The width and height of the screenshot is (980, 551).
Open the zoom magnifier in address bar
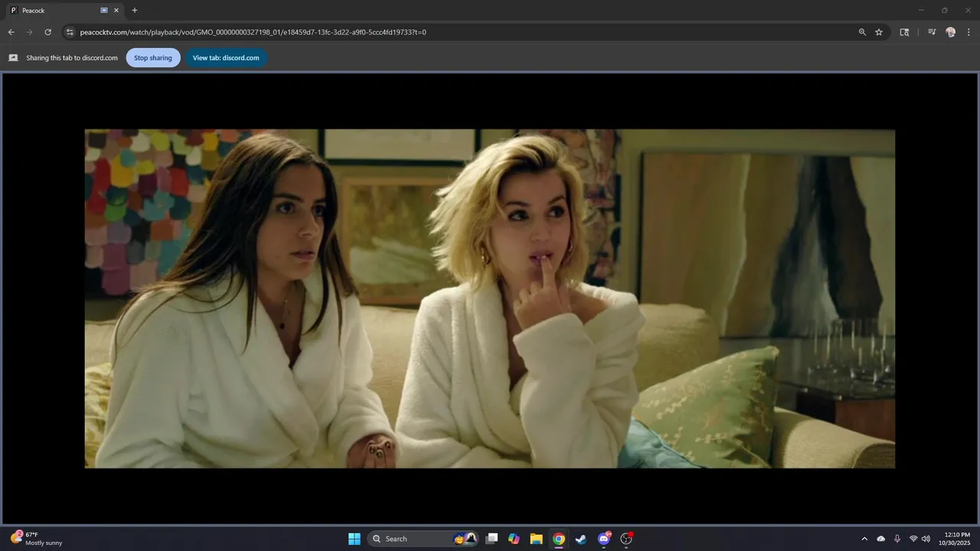click(x=862, y=32)
